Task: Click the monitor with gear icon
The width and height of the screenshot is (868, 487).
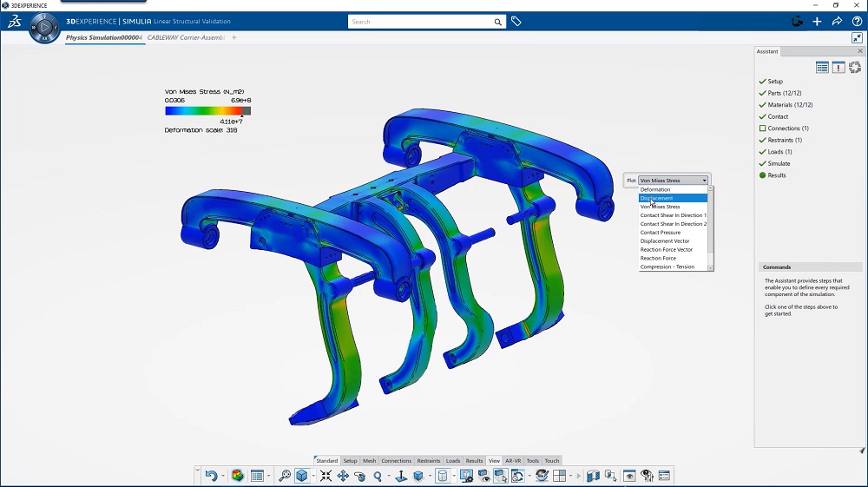Action: tap(467, 476)
